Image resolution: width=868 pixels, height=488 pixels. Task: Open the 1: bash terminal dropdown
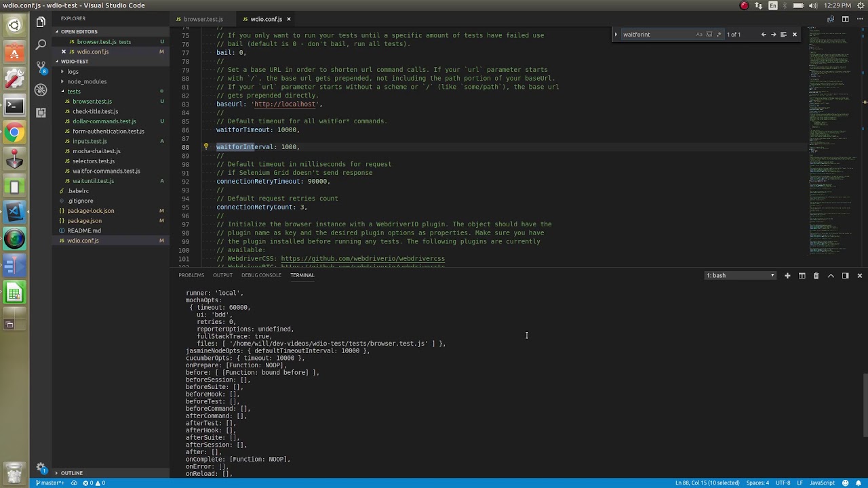[x=740, y=276]
